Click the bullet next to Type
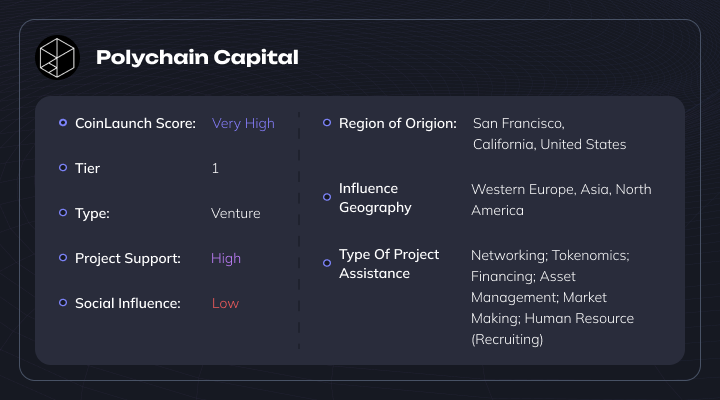The image size is (720, 400). tap(63, 213)
